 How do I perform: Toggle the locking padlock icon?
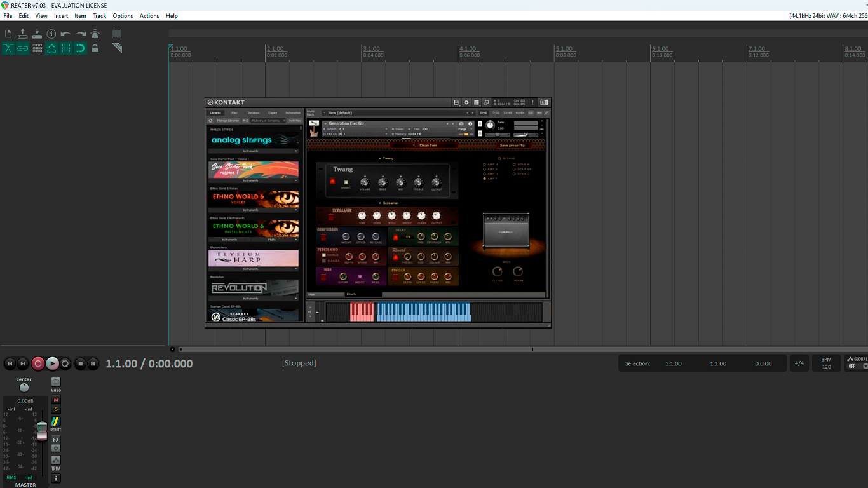click(x=95, y=48)
